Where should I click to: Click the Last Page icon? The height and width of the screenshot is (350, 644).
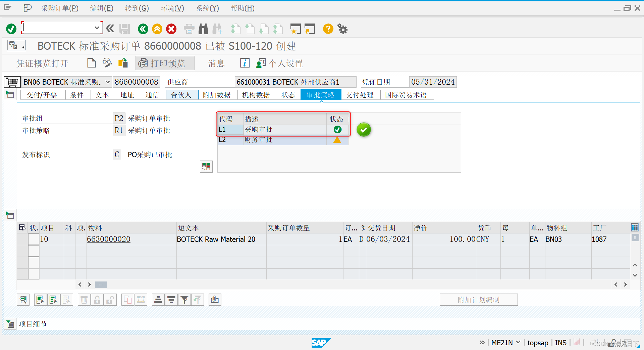(x=278, y=29)
